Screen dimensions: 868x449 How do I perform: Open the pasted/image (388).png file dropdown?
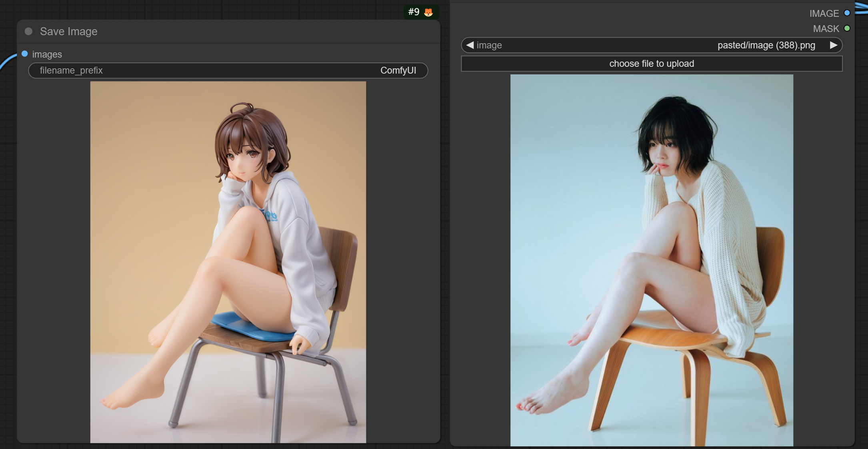[x=766, y=45]
